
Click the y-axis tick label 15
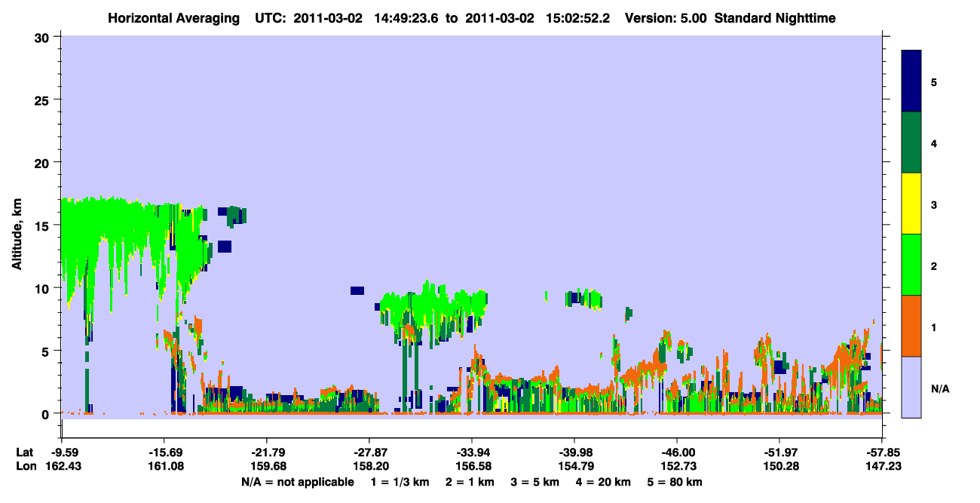[x=44, y=225]
